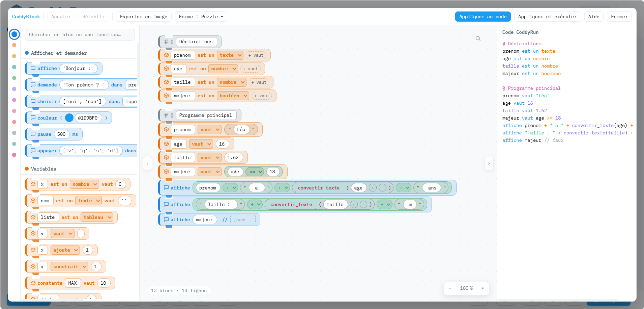Image resolution: width=644 pixels, height=309 pixels.
Task: Click the '1.62' value on taille block
Action: pyautogui.click(x=233, y=157)
